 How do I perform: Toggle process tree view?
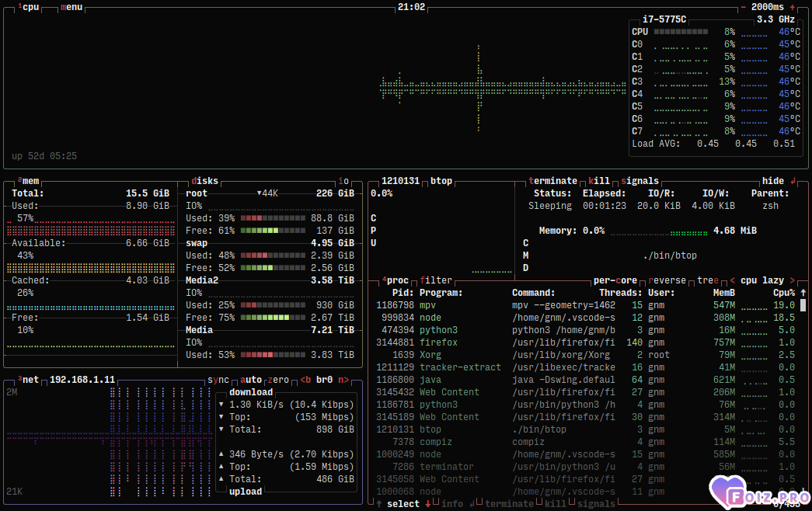[x=708, y=280]
